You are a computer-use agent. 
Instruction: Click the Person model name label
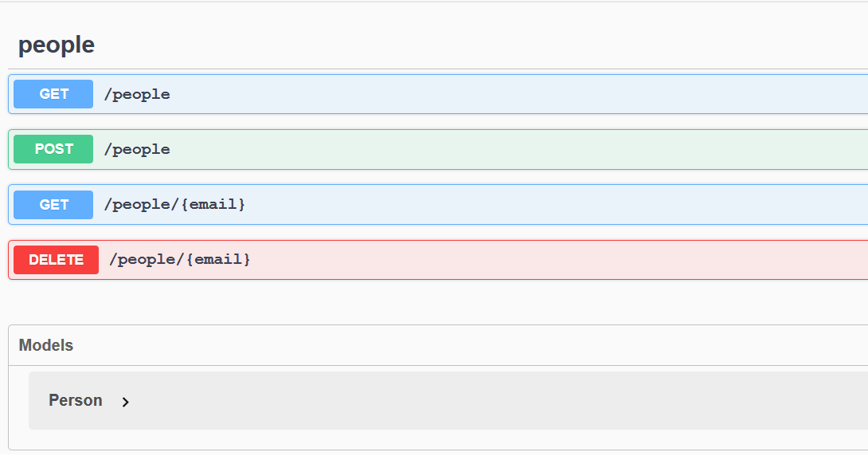(x=76, y=400)
